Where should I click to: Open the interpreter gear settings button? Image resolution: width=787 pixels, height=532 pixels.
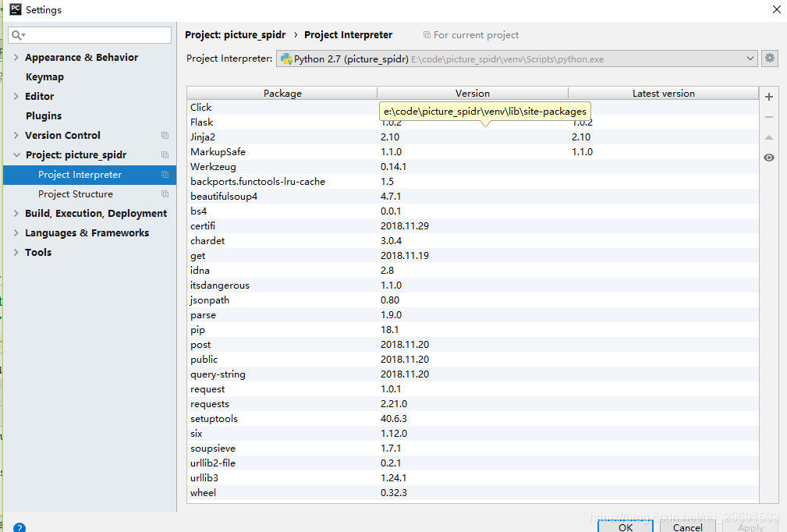tap(769, 59)
